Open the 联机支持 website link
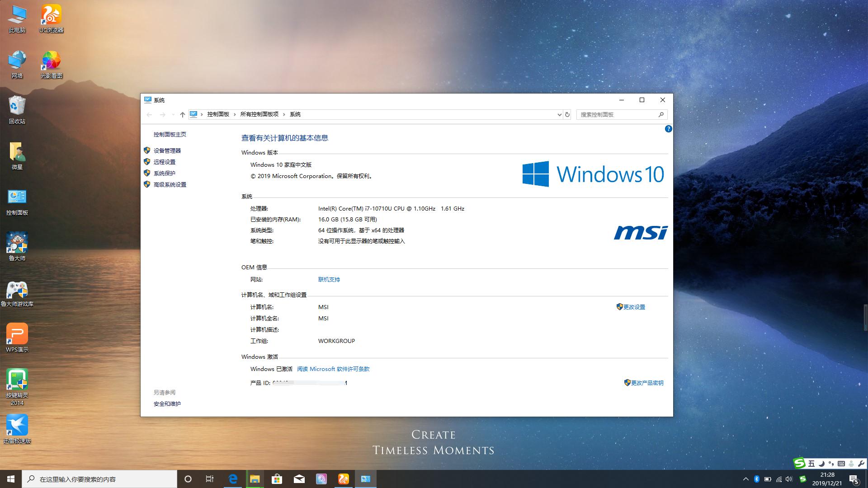Viewport: 868px width, 488px height. (x=329, y=280)
